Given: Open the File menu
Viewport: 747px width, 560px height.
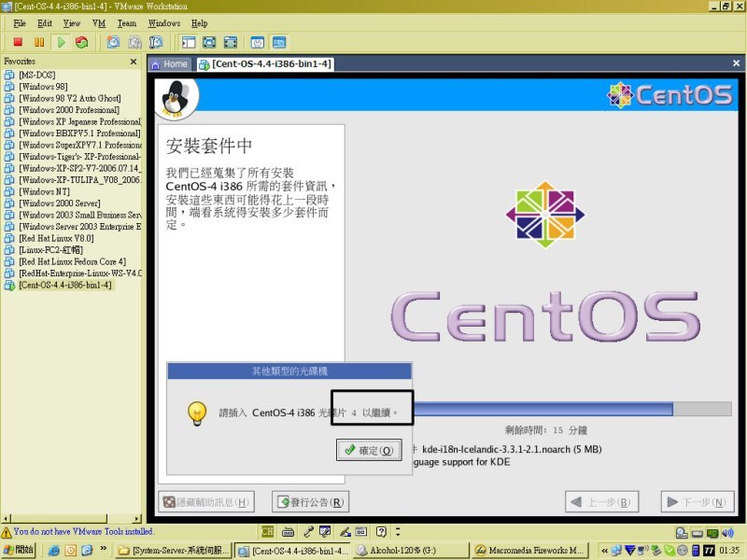Looking at the screenshot, I should click(x=20, y=22).
